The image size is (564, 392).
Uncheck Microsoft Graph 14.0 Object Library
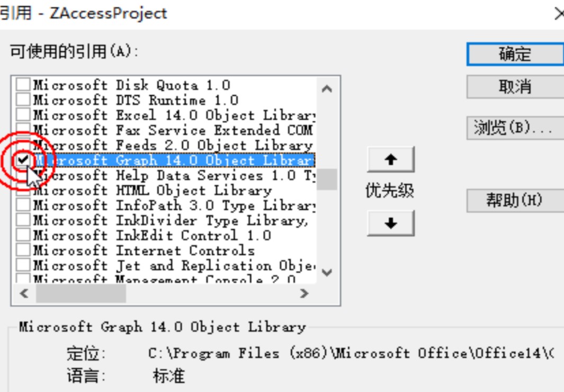click(x=23, y=159)
